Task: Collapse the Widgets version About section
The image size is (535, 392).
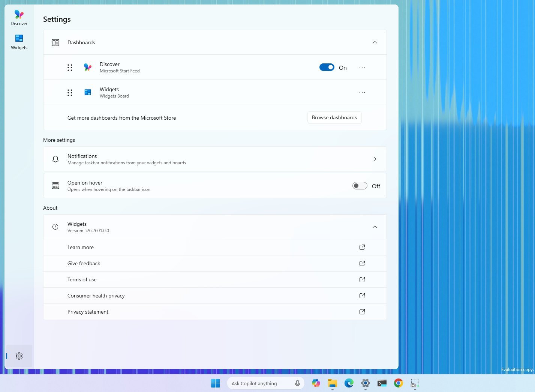Action: pos(375,227)
